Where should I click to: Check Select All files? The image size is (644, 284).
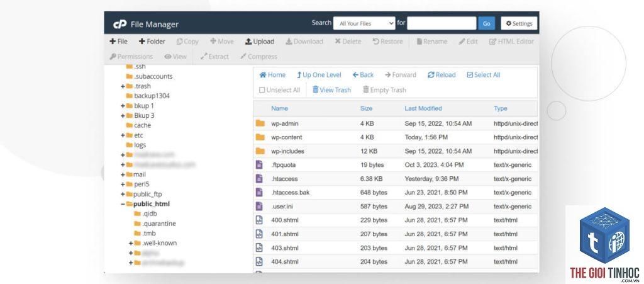click(484, 75)
